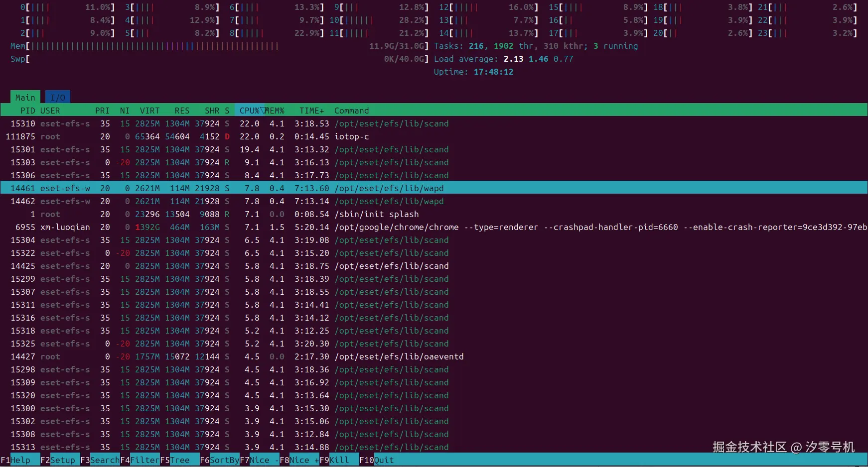868x467 pixels.
Task: Open the F6 SortBy menu
Action: click(219, 460)
